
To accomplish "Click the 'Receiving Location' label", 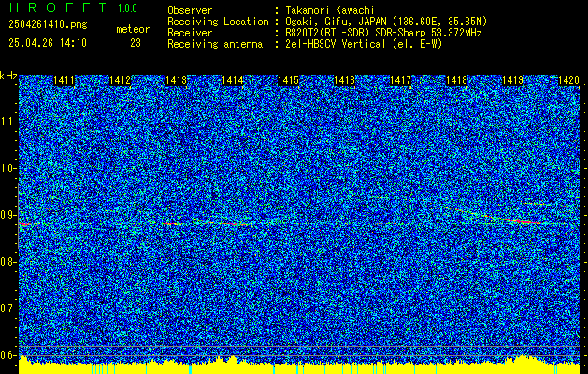I will pos(218,22).
